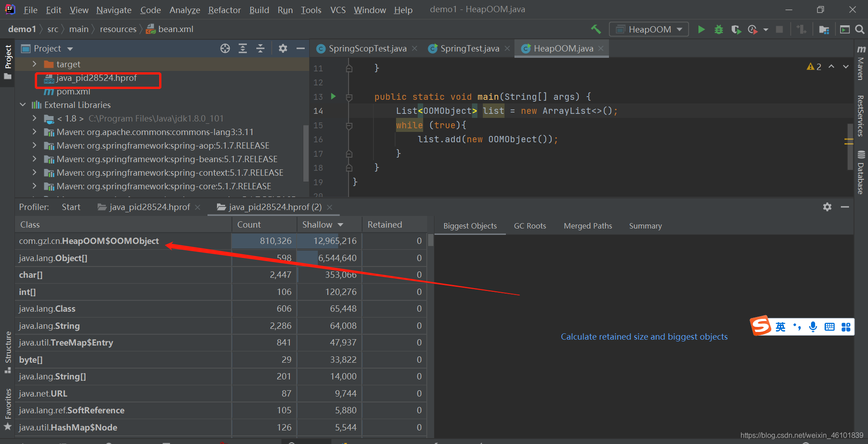
Task: Click the Stop process square icon
Action: click(x=779, y=29)
